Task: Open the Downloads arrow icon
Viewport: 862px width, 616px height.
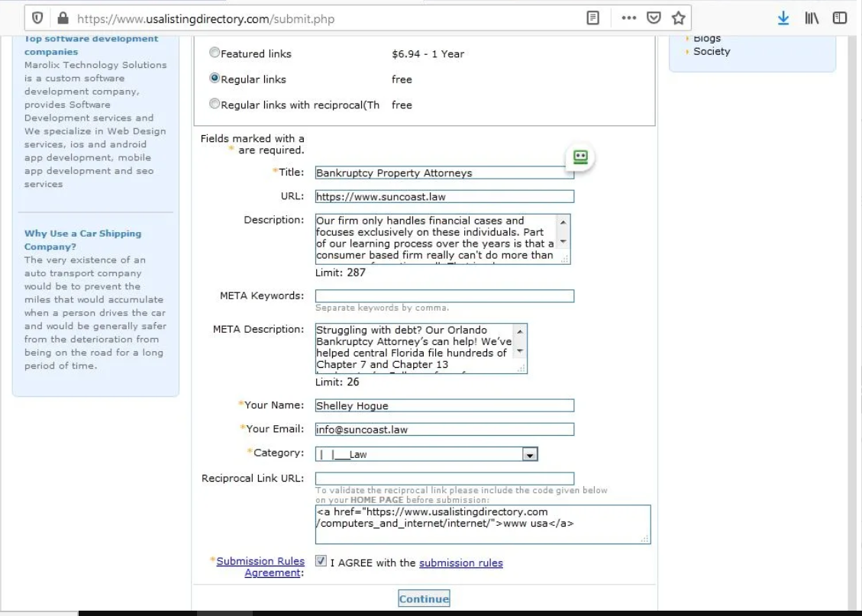Action: pos(783,18)
